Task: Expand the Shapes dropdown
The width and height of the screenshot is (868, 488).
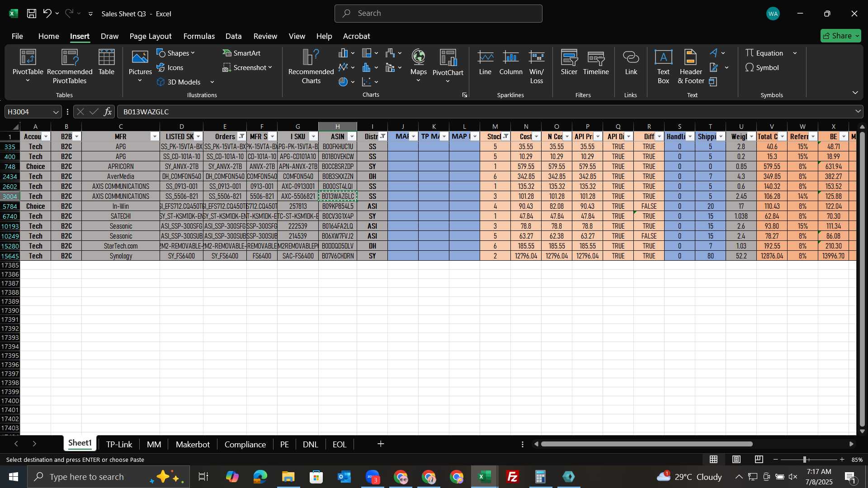Action: [x=193, y=53]
